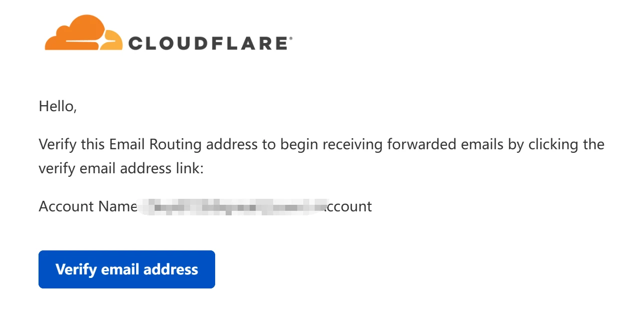Click the word "Verify" starting the paragraph
Image resolution: width=644 pixels, height=315 pixels.
point(57,145)
